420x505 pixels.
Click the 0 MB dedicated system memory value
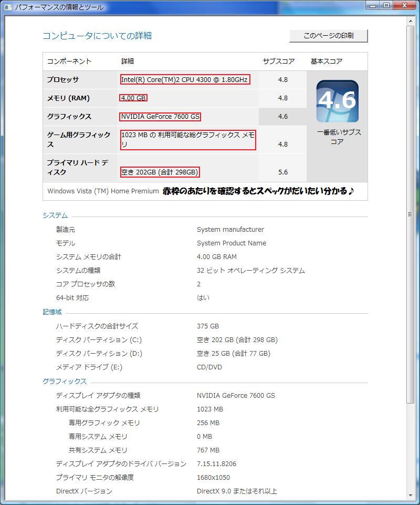click(204, 437)
